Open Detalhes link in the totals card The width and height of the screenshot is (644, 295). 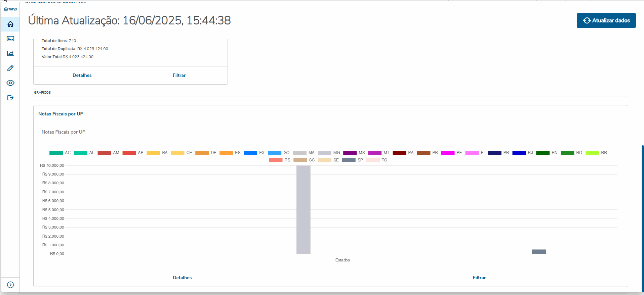tap(82, 76)
